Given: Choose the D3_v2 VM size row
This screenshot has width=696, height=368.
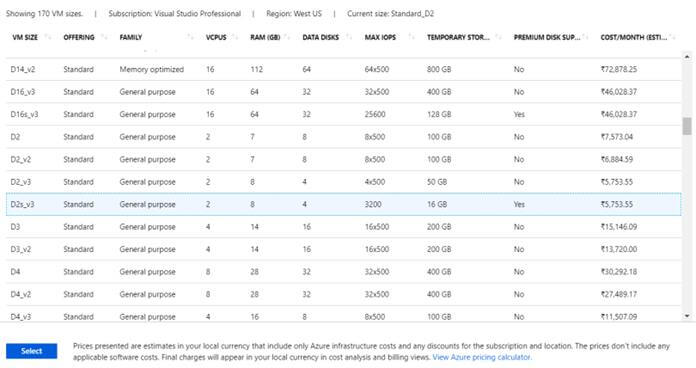Looking at the screenshot, I should pyautogui.click(x=344, y=249).
